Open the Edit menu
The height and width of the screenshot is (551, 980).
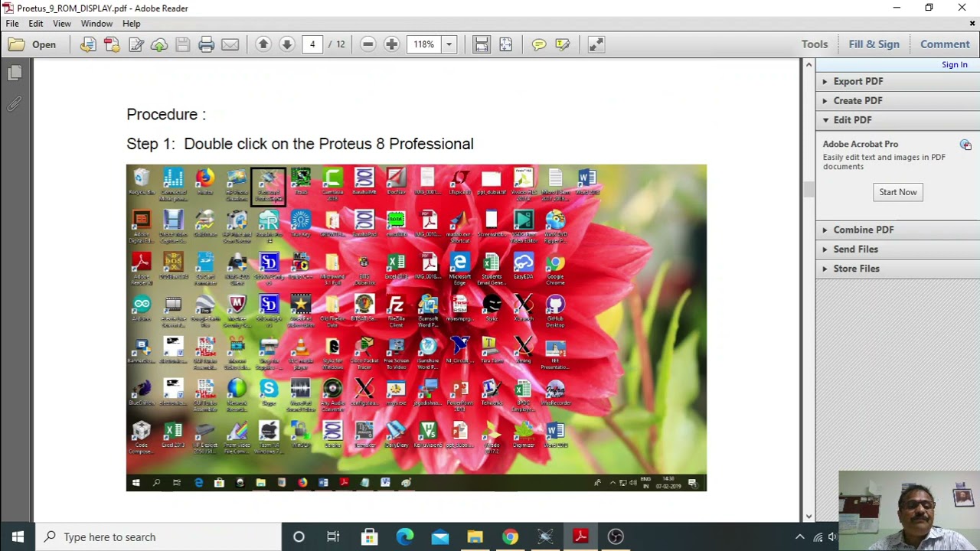pos(36,24)
